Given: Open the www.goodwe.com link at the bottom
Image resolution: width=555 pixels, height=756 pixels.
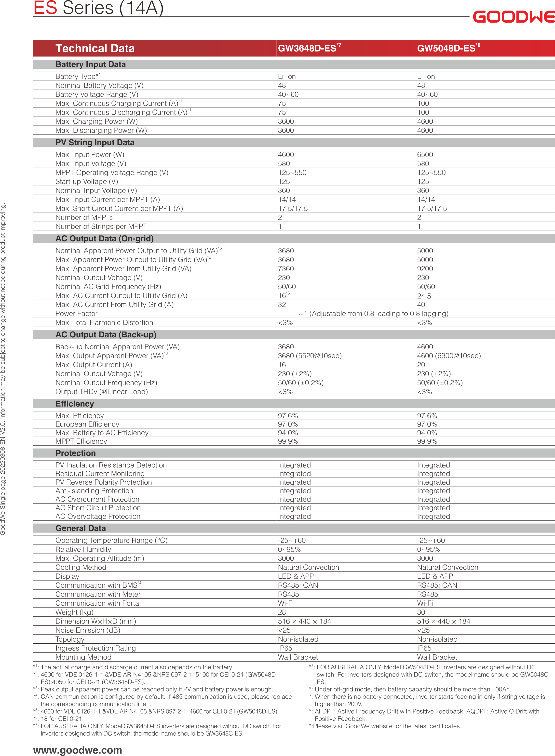Looking at the screenshot, I should point(78,750).
